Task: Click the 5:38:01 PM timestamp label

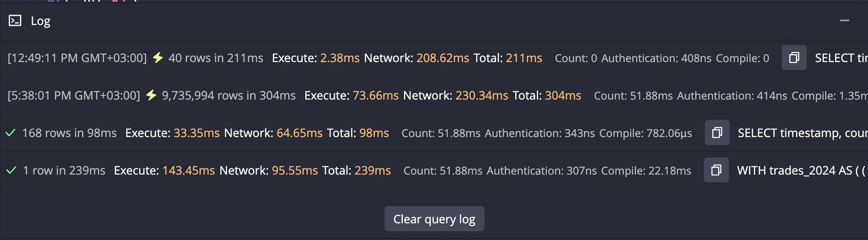Action: point(73,95)
